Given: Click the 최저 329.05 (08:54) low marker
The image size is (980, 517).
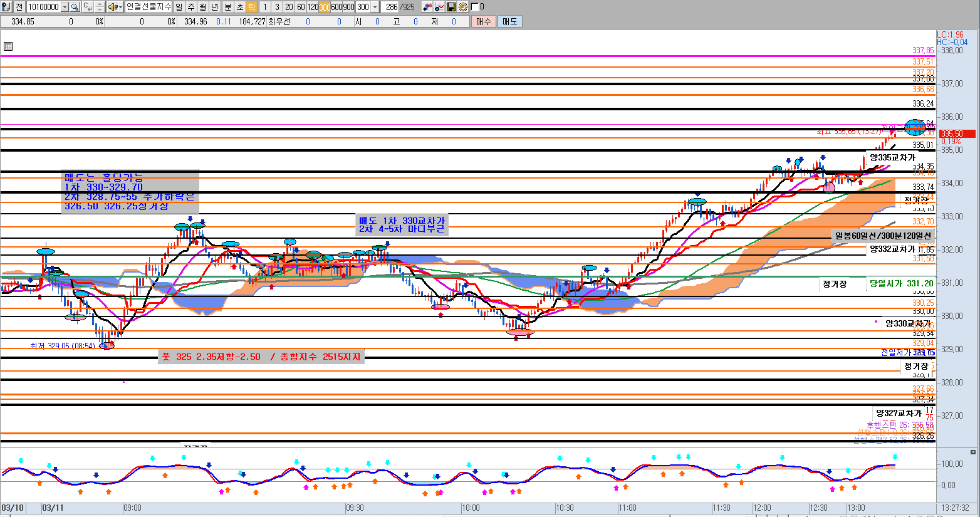Looking at the screenshot, I should click(63, 346).
